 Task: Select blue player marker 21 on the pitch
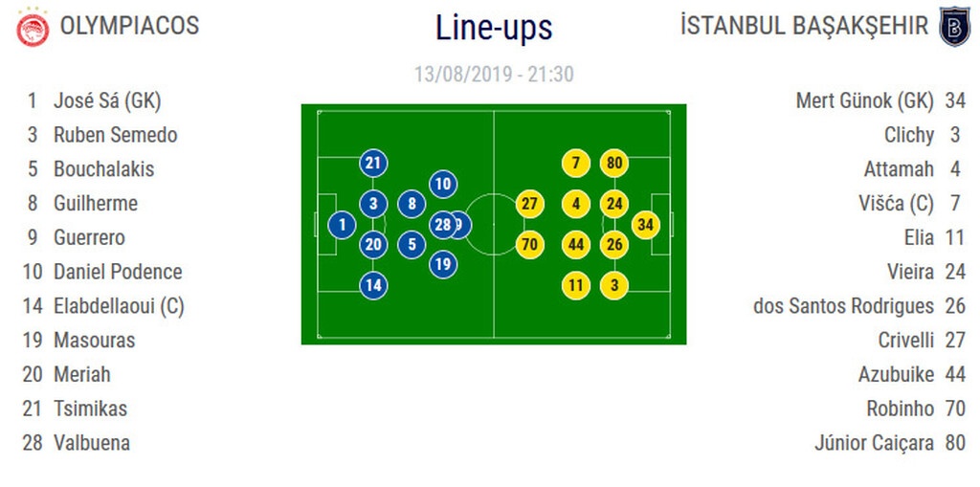pos(373,164)
